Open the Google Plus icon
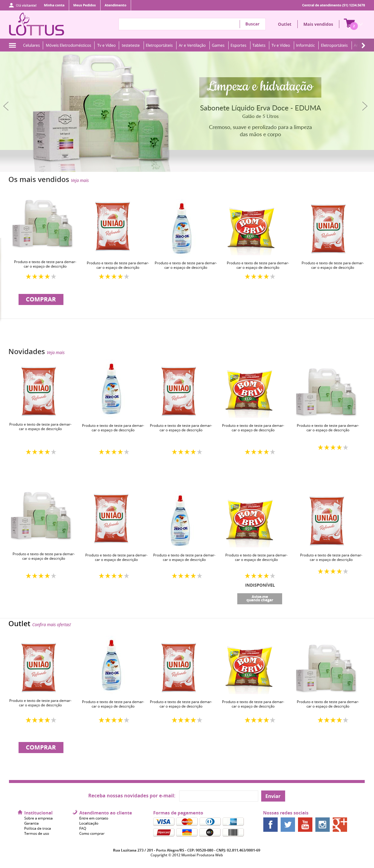 [x=340, y=825]
